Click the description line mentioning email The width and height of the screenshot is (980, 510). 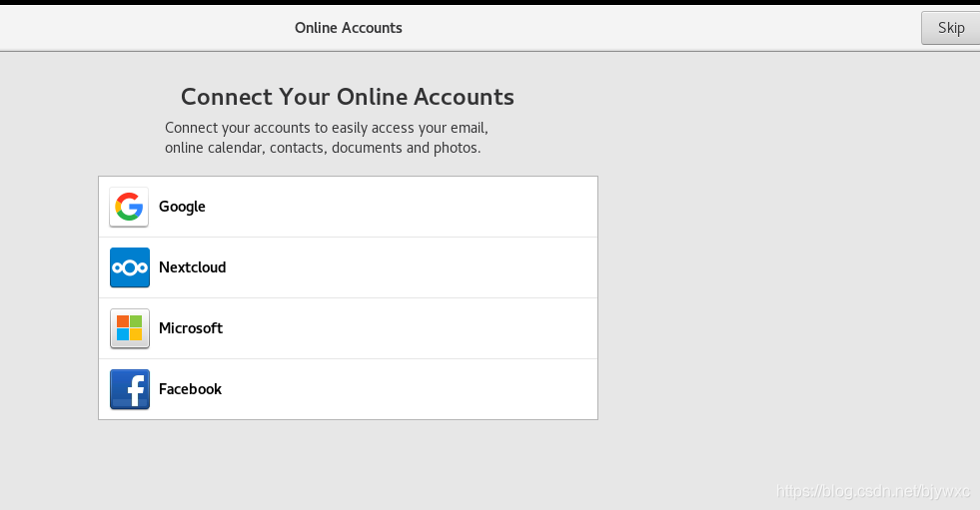coord(326,128)
